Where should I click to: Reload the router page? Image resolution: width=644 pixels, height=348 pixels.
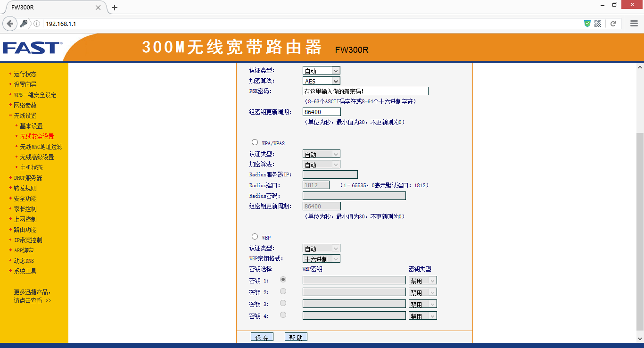613,24
